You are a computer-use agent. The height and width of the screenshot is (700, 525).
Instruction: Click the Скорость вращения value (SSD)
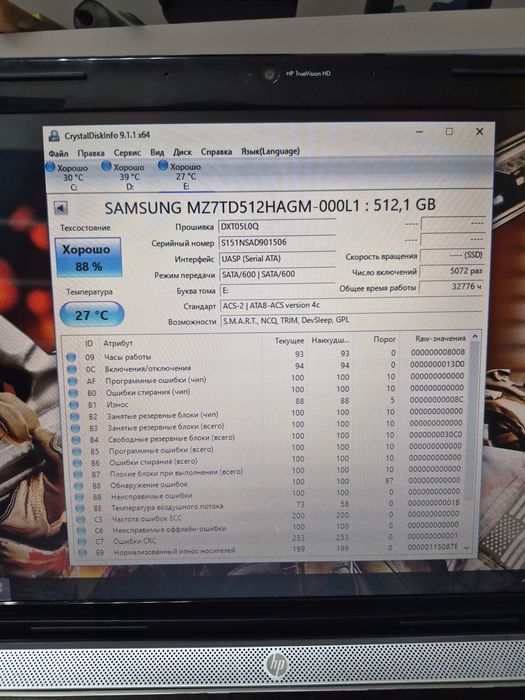click(x=452, y=255)
